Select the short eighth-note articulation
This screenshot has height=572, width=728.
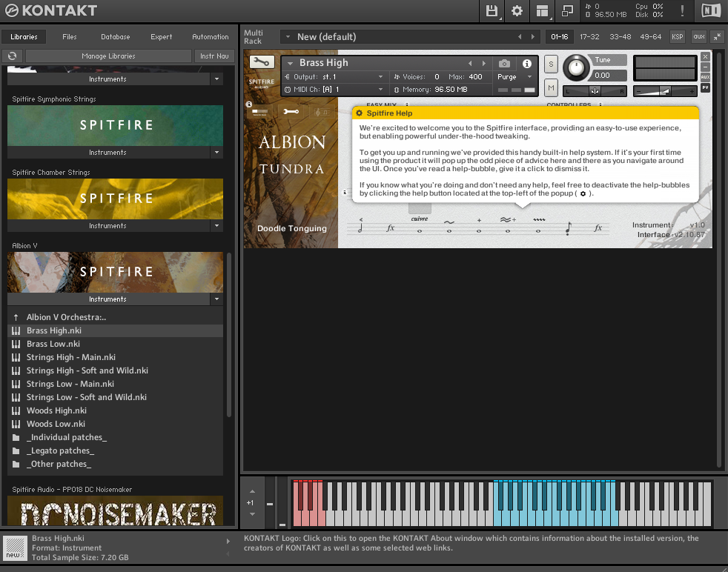click(569, 227)
